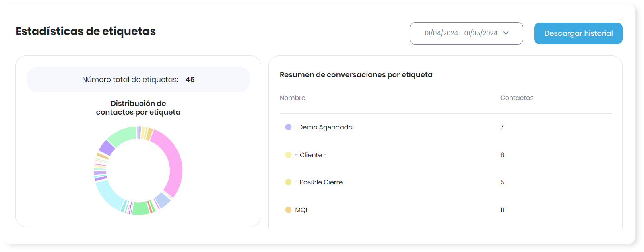Screen dimensions: 644x252
Task: Click purple dot beside -Demo Agendada-
Action: 288,127
